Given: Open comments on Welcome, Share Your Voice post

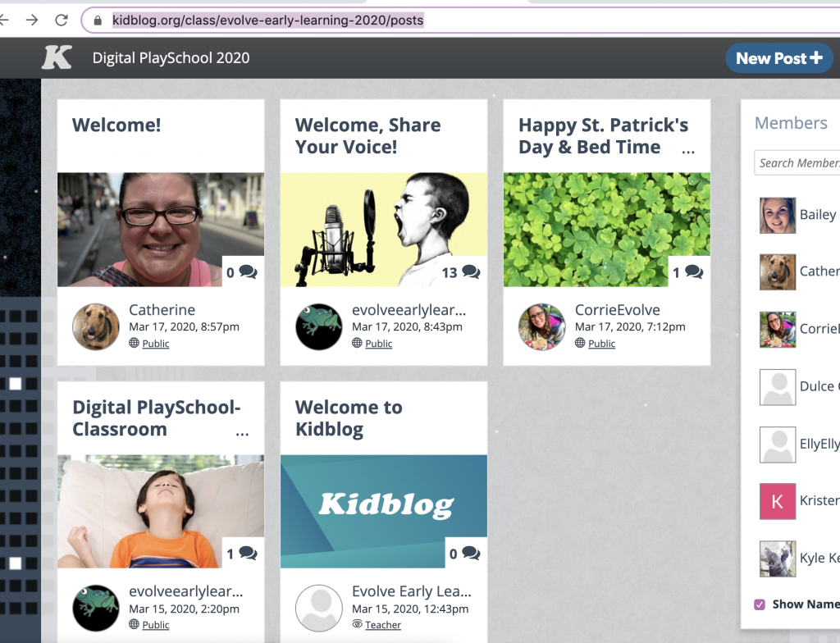Looking at the screenshot, I should click(470, 272).
